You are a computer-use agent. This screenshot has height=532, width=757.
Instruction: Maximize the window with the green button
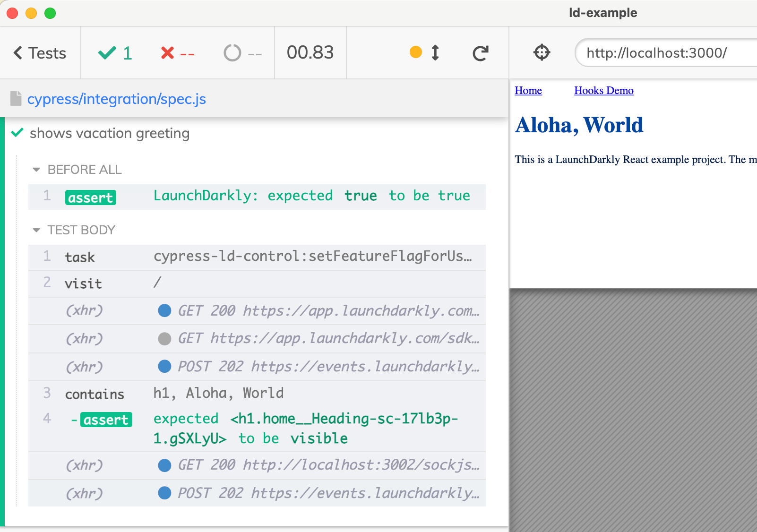pos(50,13)
